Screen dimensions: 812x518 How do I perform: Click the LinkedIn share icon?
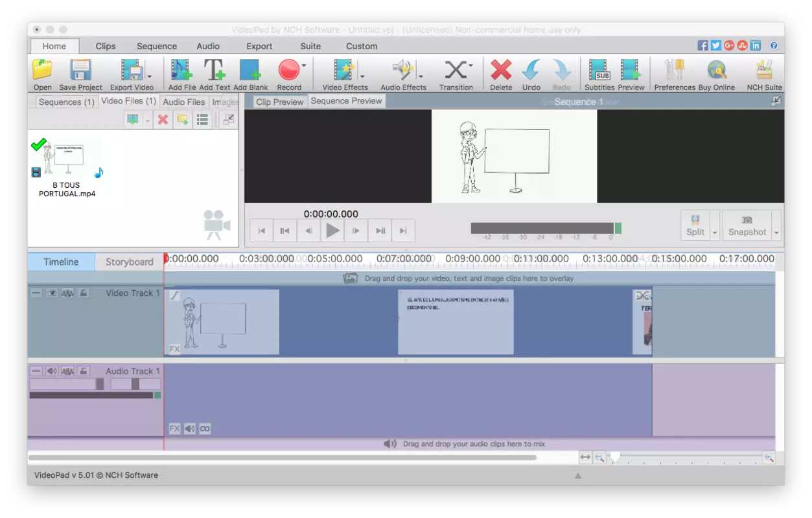pyautogui.click(x=756, y=45)
